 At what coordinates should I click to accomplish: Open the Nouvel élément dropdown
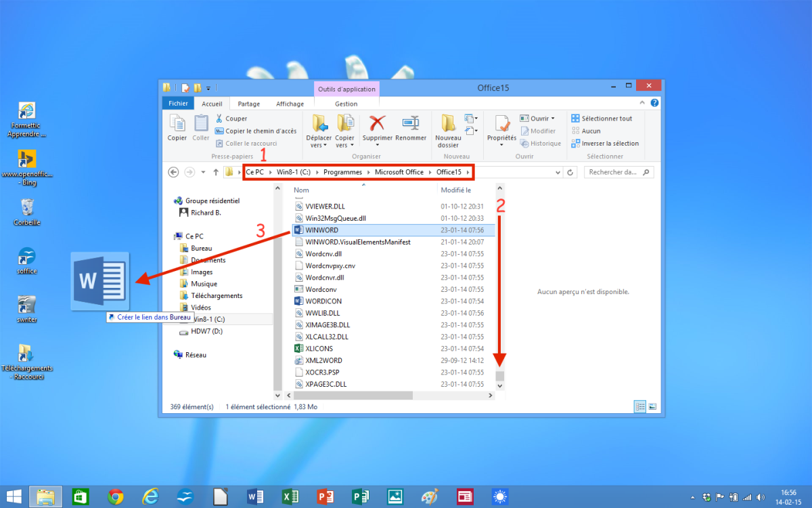click(x=472, y=119)
